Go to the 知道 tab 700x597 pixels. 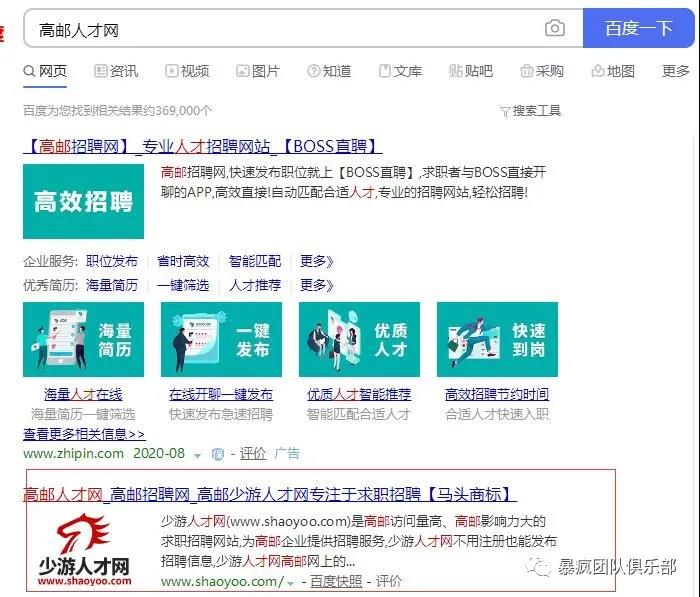tap(328, 71)
